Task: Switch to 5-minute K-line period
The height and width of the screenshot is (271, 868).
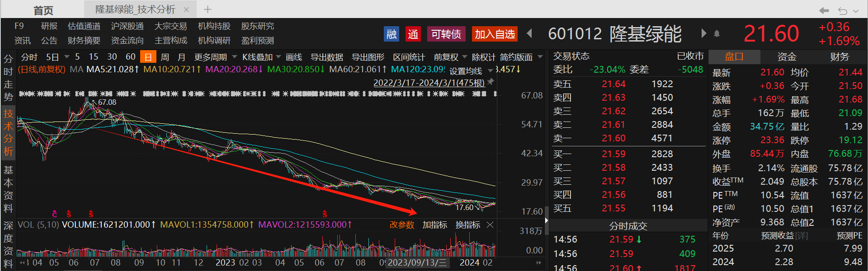Action: 77,56
